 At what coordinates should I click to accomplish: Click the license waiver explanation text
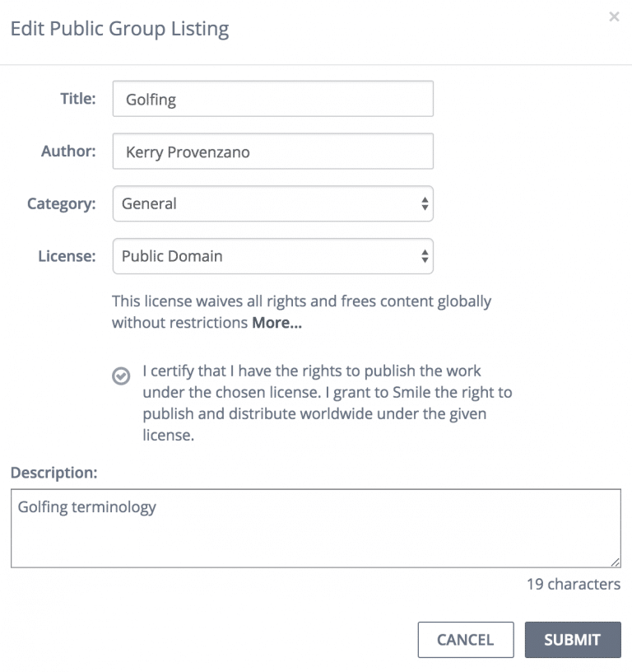pyautogui.click(x=302, y=312)
